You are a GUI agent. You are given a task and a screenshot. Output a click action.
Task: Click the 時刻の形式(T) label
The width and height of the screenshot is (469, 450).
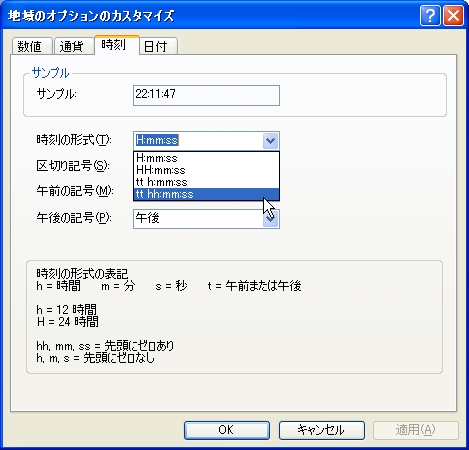[x=74, y=140]
